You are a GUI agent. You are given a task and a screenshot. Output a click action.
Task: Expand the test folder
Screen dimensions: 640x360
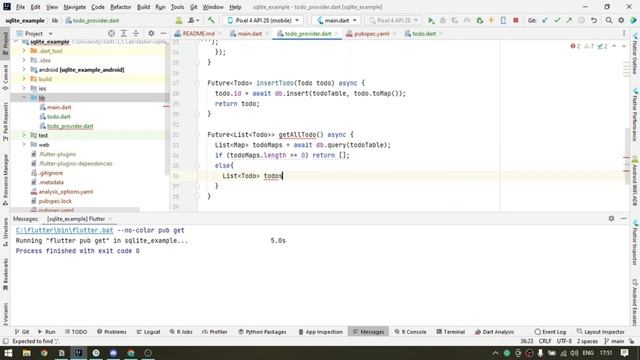click(x=24, y=135)
